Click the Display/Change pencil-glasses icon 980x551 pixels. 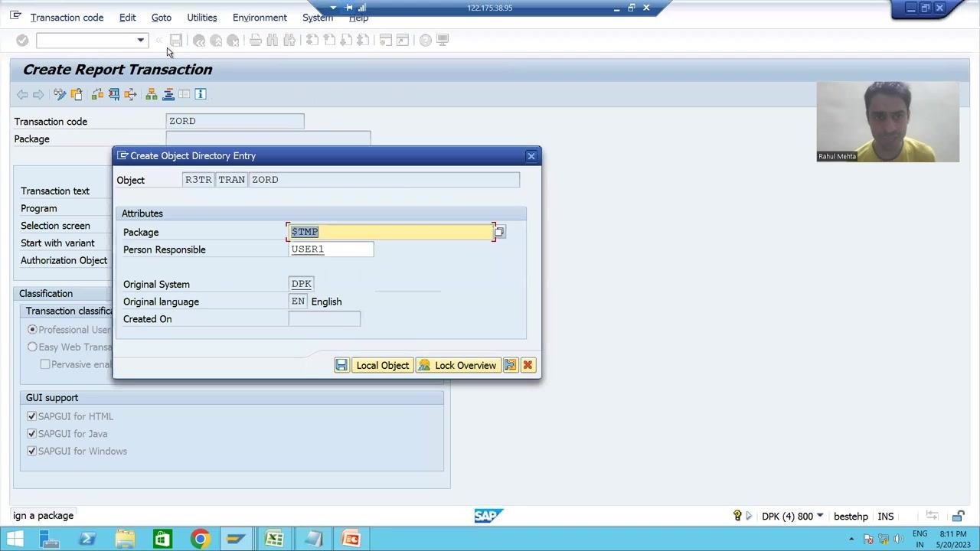pyautogui.click(x=60, y=94)
